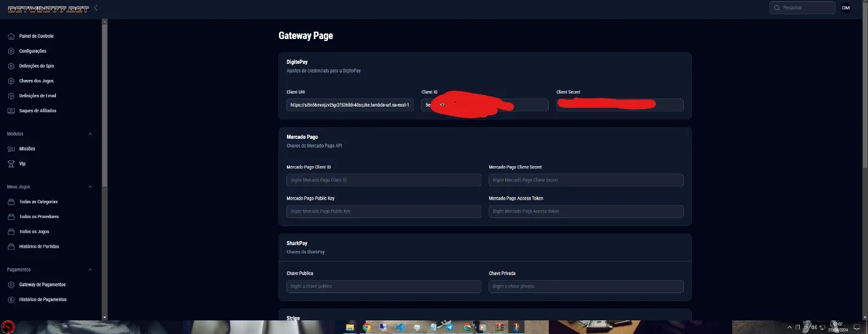Open Todos os Jogos
The image size is (868, 334).
[x=34, y=231]
